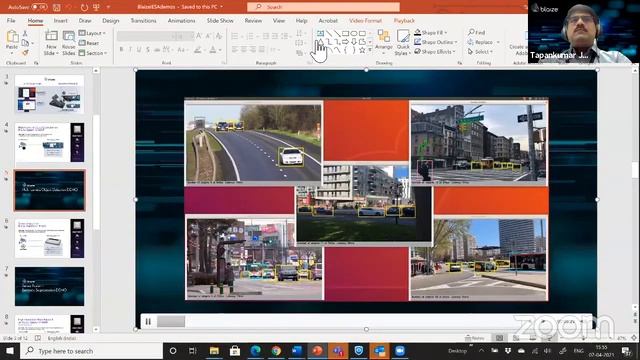Click the Bullets list icon
This screenshot has height=360, width=640.
pos(235,36)
